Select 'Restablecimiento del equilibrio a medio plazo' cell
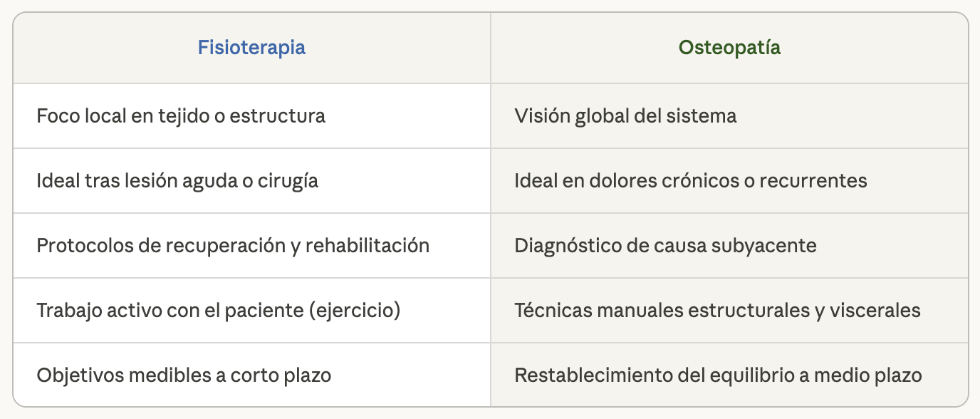 coord(718,375)
